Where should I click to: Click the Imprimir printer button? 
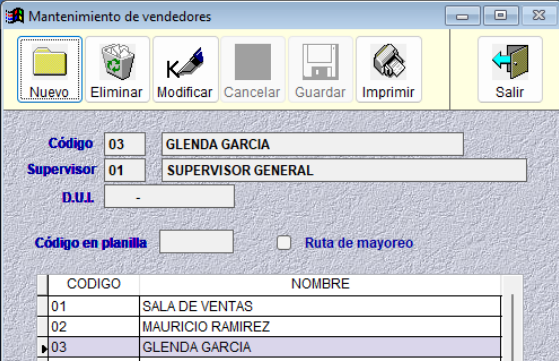pyautogui.click(x=389, y=69)
